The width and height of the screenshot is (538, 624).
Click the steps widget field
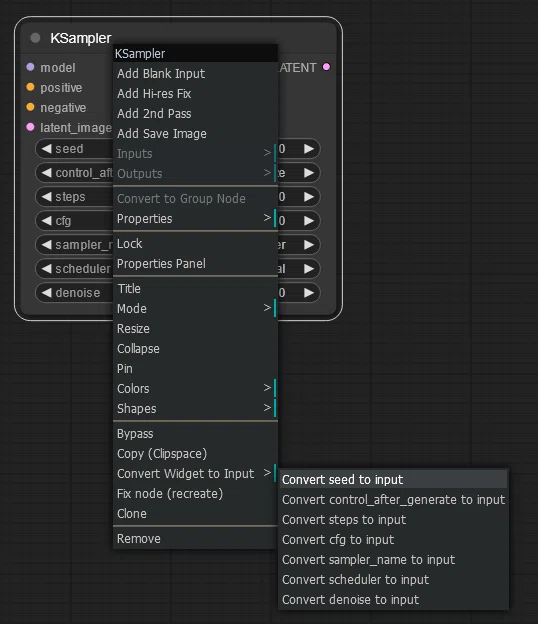tap(177, 197)
